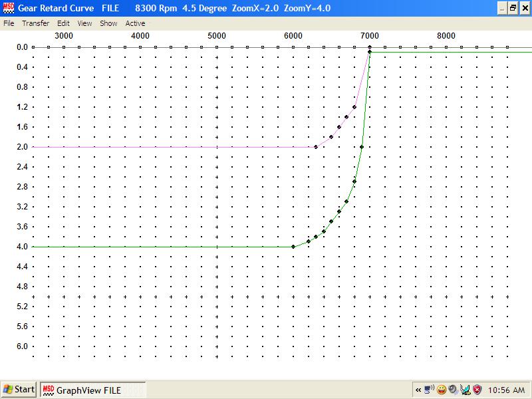Select the GraphView FILE taskbar button

92,390
